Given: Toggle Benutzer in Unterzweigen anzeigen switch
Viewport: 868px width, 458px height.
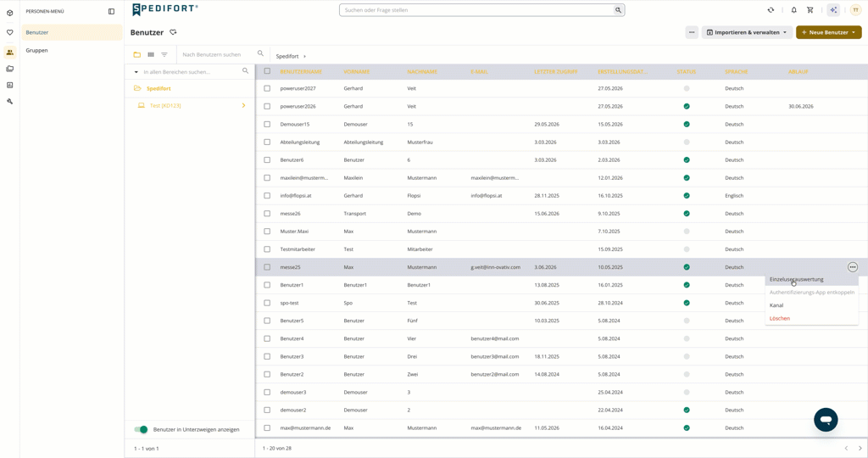Looking at the screenshot, I should pyautogui.click(x=142, y=429).
